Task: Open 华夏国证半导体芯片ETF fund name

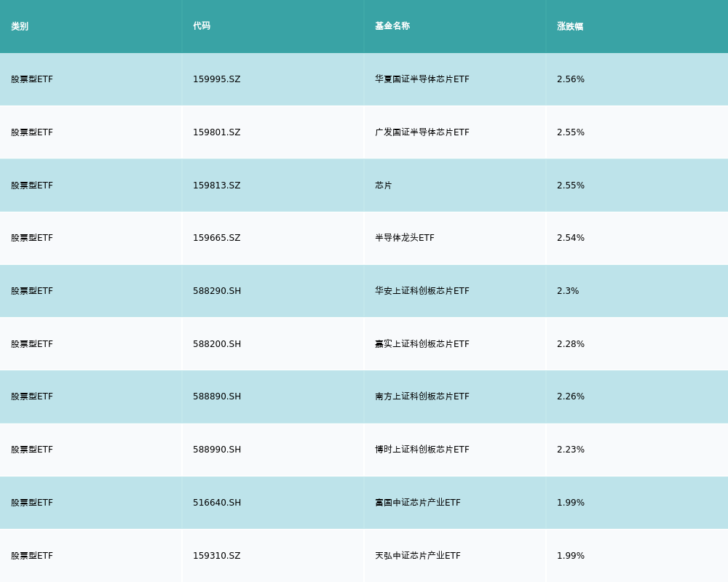Action: [422, 79]
